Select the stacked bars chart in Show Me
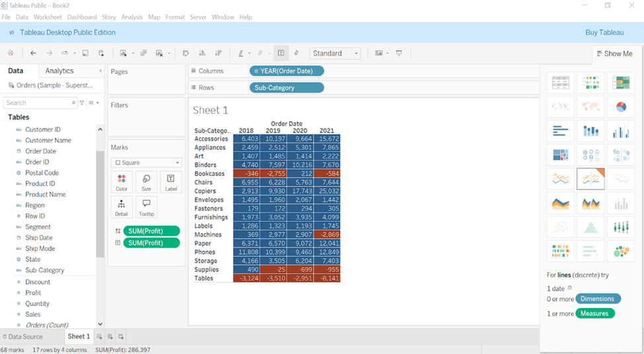This screenshot has height=354, width=644. [x=590, y=131]
